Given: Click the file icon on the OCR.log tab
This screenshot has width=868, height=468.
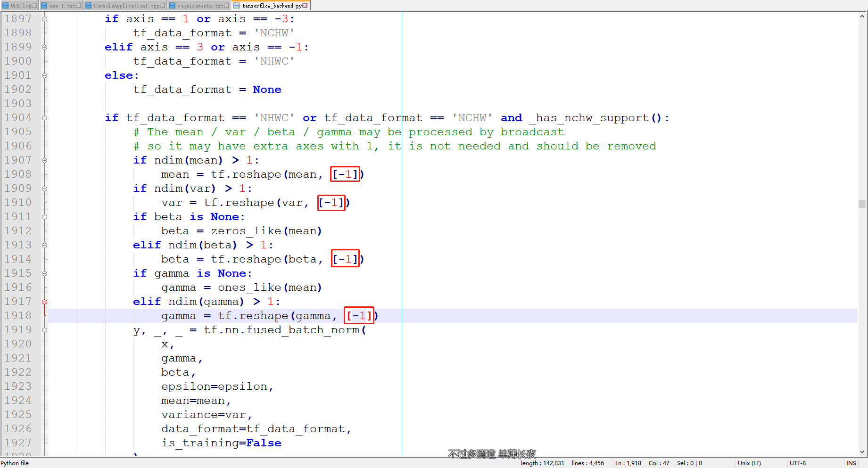Looking at the screenshot, I should click(6, 6).
